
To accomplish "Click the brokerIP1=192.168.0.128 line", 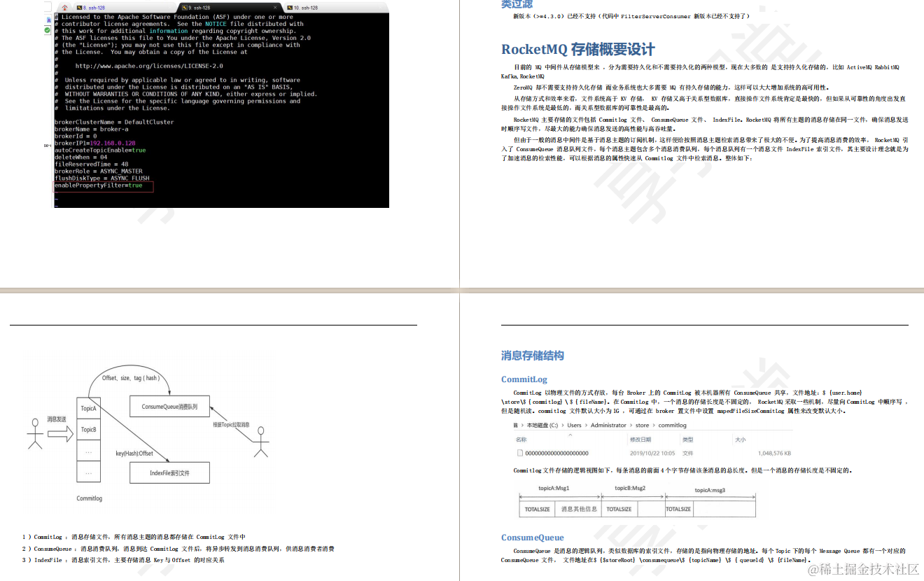I will [x=95, y=143].
